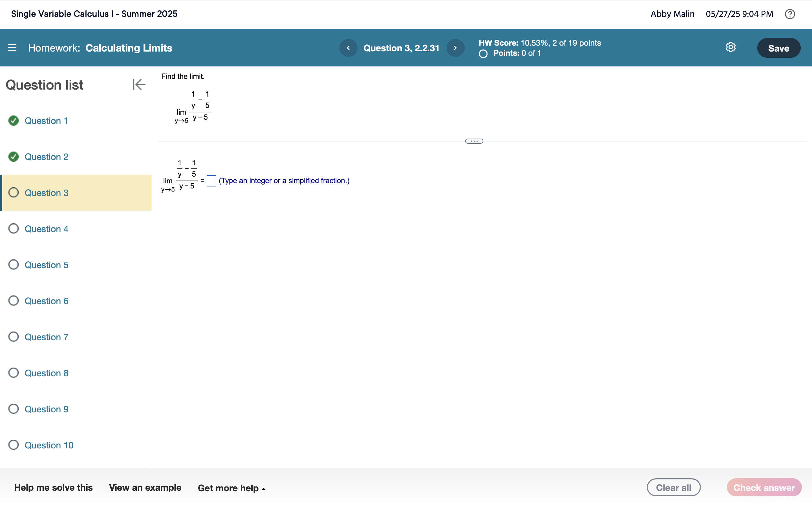The height and width of the screenshot is (507, 812).
Task: Open Question 5 from the list
Action: click(x=46, y=265)
